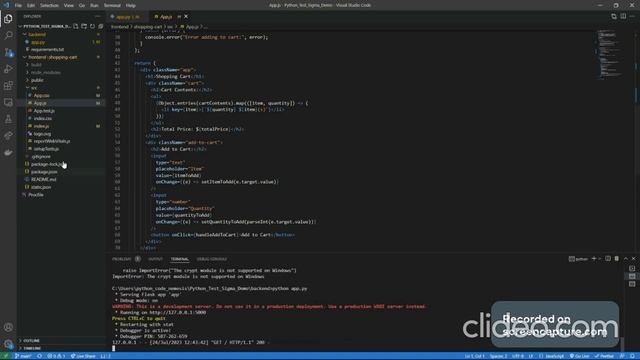Open Manage gear in activity bar
Image resolution: width=640 pixels, height=360 pixels.
click(8, 344)
